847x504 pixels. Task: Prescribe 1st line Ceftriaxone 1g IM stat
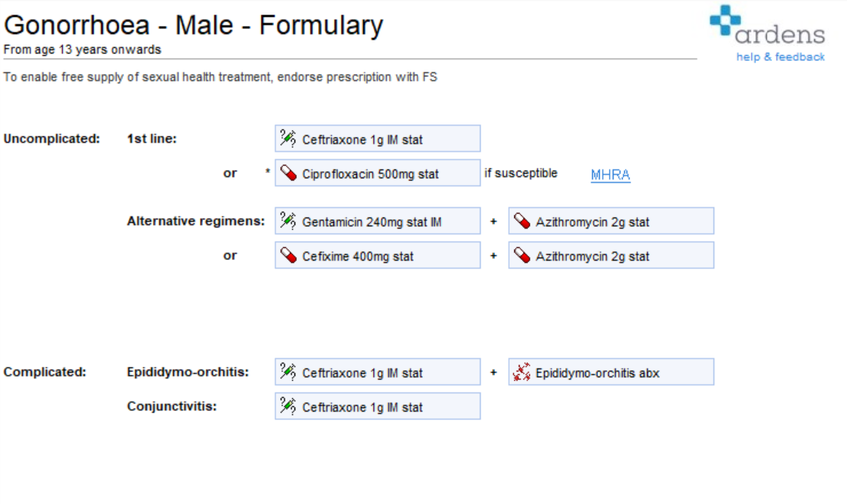[x=378, y=139]
